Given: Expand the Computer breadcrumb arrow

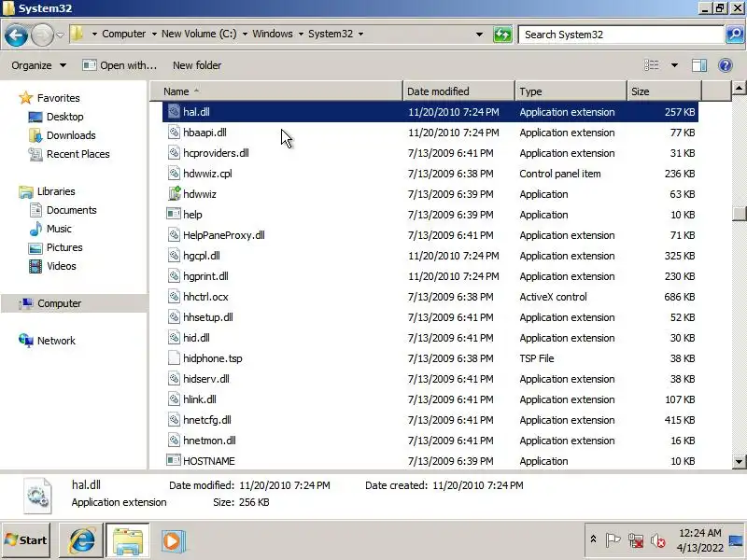Looking at the screenshot, I should coord(154,34).
